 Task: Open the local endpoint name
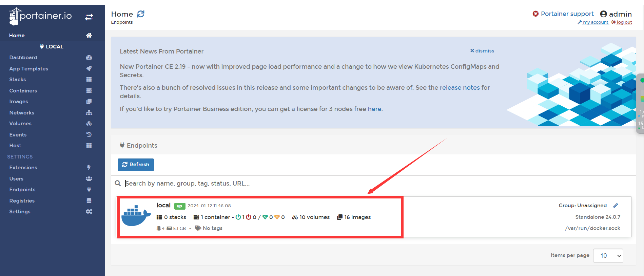163,205
